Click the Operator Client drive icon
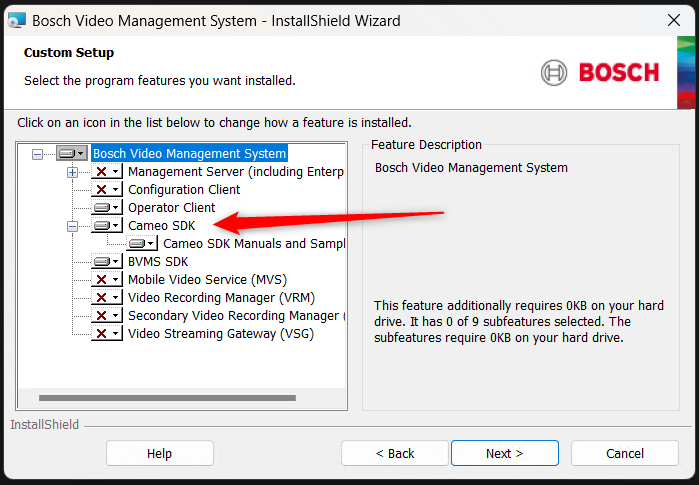The image size is (699, 485). click(101, 208)
